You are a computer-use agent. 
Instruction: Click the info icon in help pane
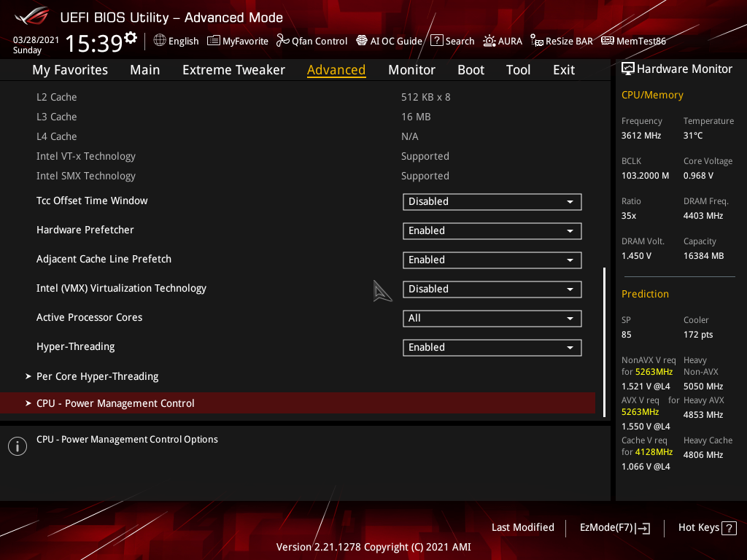point(18,446)
